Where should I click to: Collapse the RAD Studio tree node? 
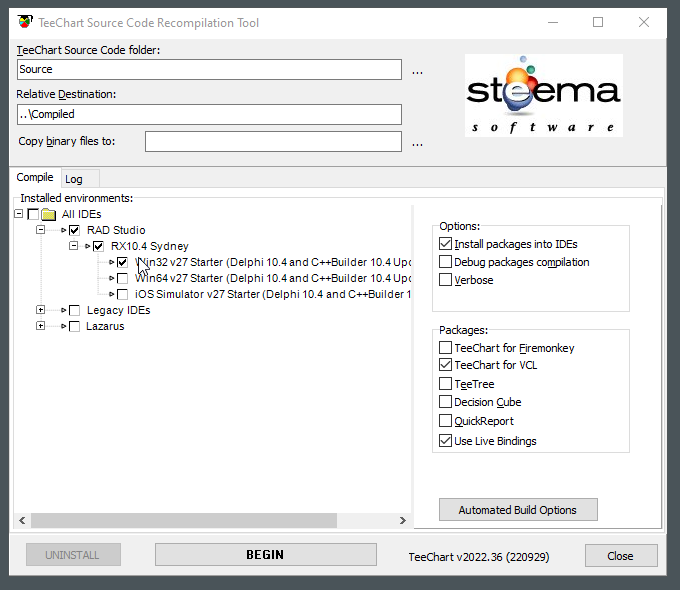40,229
